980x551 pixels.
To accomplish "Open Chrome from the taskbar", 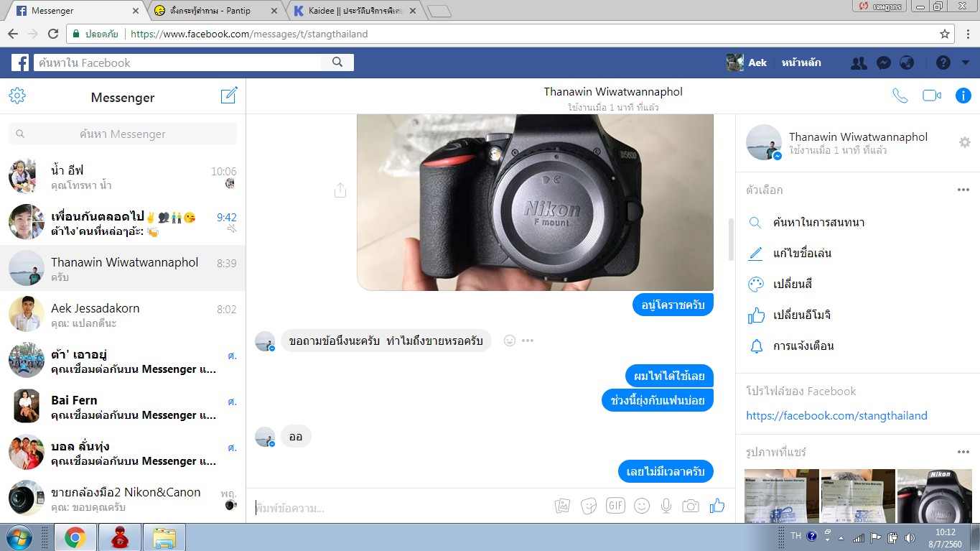I will [x=75, y=537].
